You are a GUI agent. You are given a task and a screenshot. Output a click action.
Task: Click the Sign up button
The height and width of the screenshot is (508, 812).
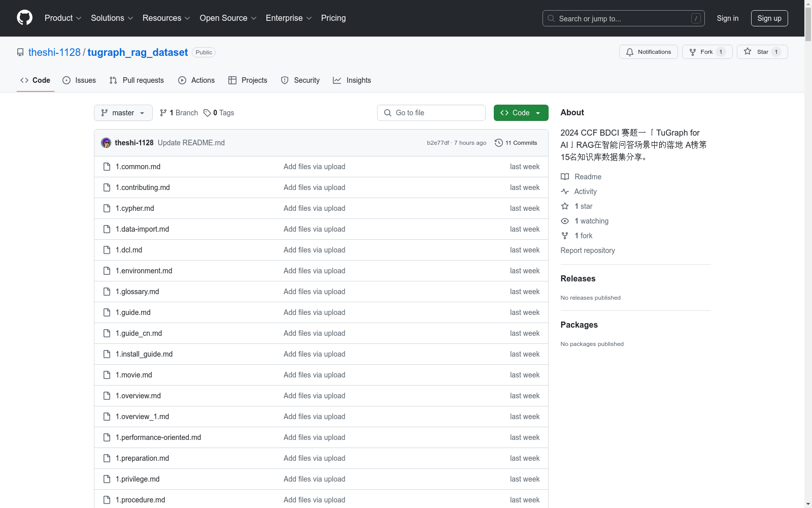pyautogui.click(x=769, y=18)
